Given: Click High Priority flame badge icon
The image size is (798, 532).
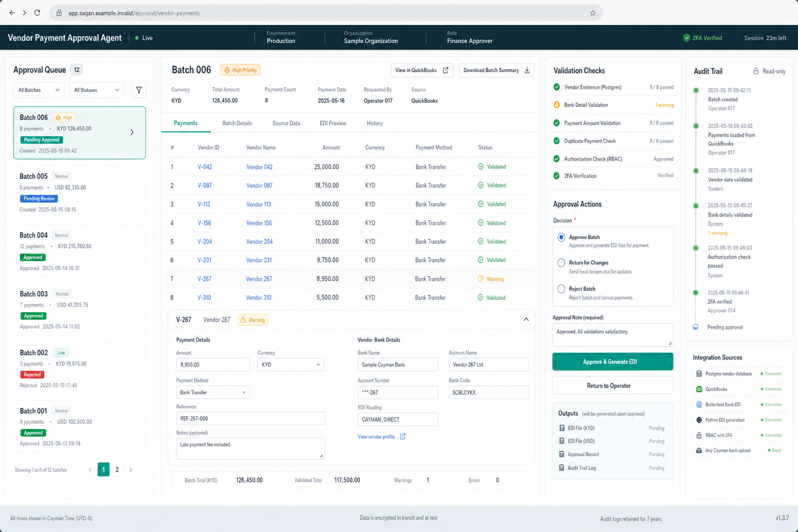Looking at the screenshot, I should click(227, 70).
